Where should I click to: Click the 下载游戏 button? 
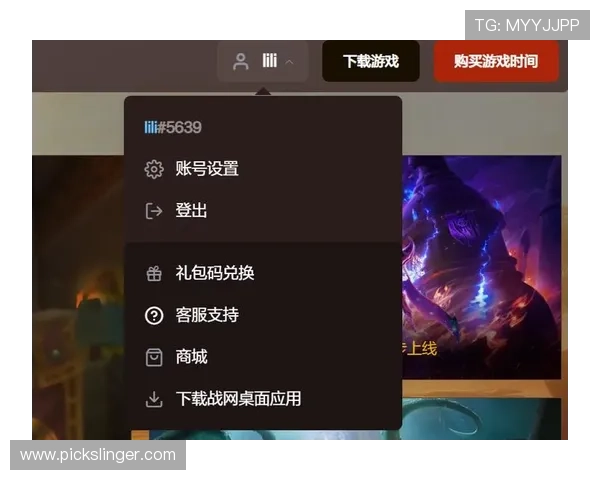pyautogui.click(x=371, y=61)
